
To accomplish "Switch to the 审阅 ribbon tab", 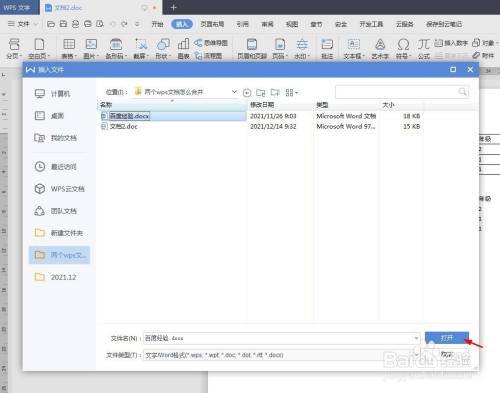I will 267,24.
